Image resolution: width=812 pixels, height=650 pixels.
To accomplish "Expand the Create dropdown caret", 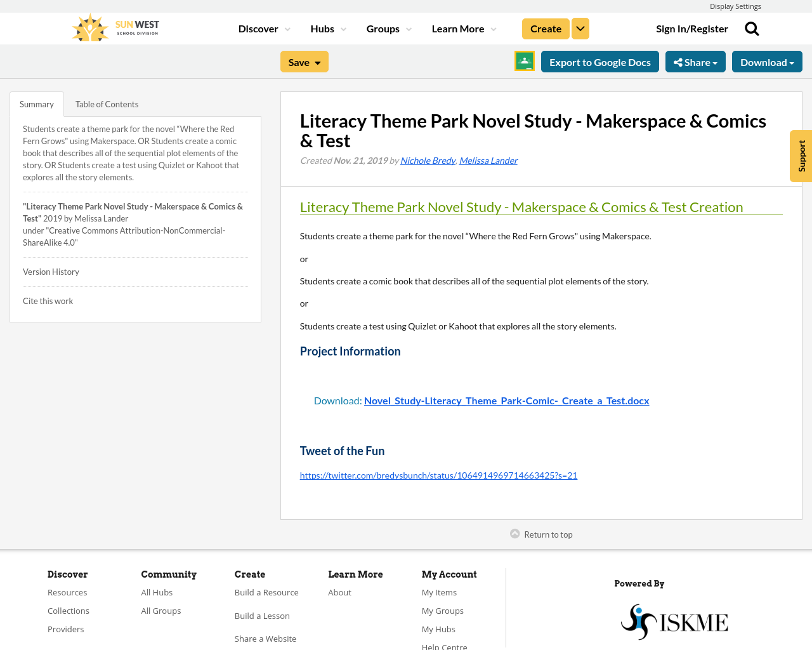I will point(580,27).
